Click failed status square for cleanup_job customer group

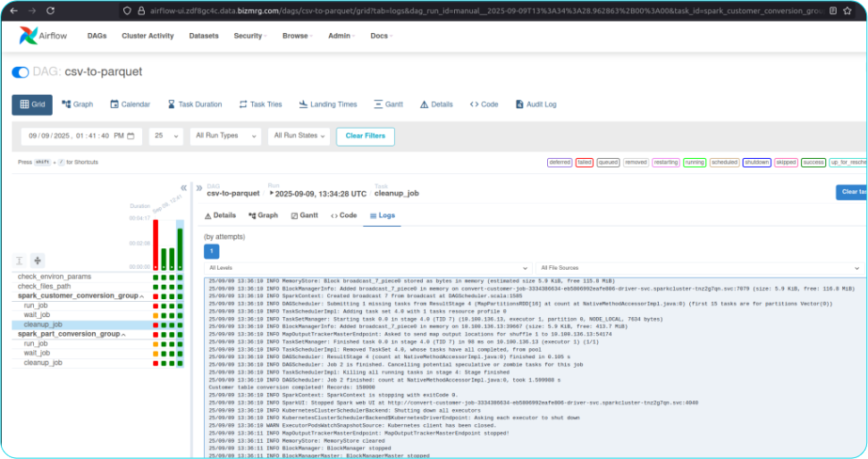(156, 325)
